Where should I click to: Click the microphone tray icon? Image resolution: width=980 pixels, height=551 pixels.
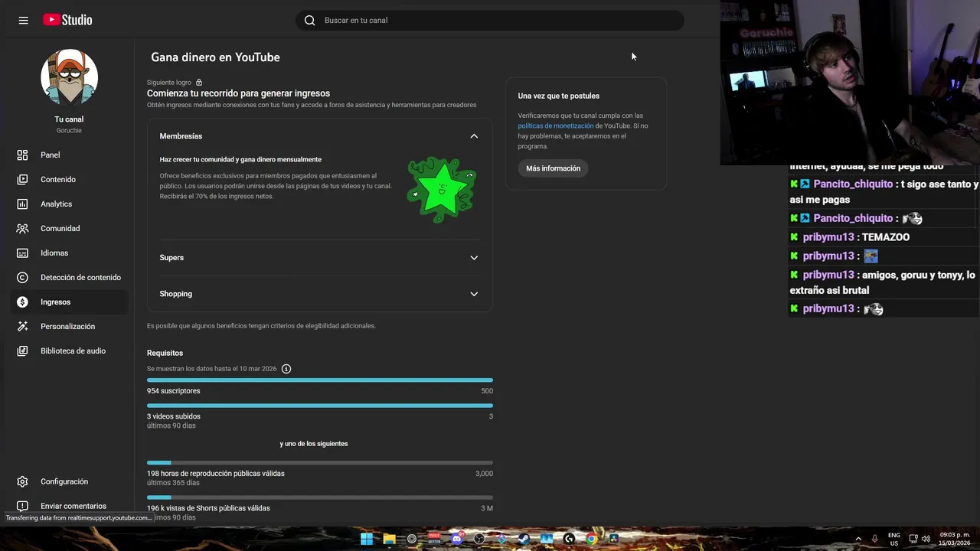click(874, 539)
